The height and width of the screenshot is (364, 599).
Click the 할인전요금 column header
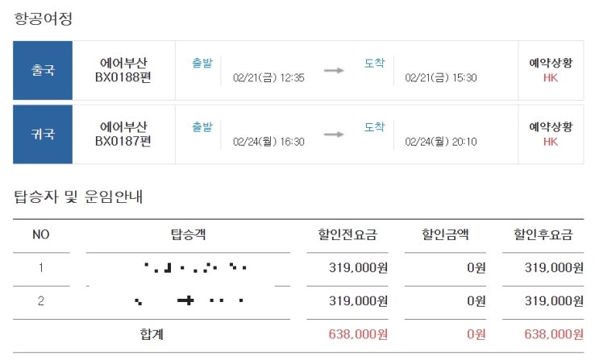[347, 235]
